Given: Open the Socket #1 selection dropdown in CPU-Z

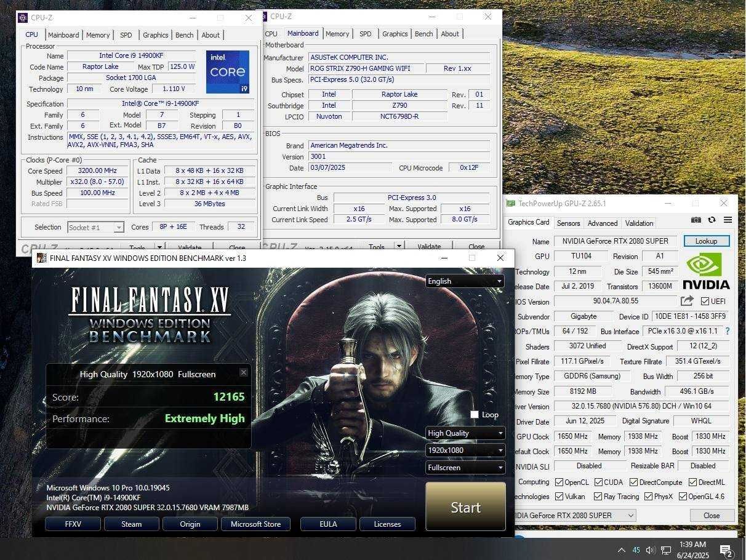Looking at the screenshot, I should point(95,227).
